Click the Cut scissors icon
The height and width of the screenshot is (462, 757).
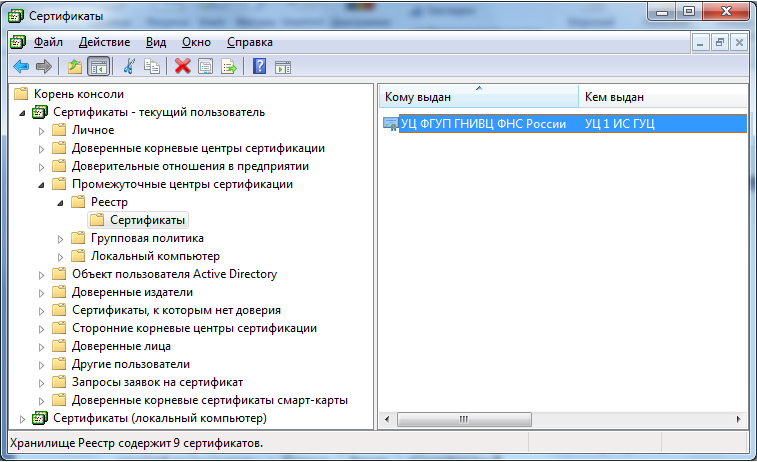(x=129, y=67)
